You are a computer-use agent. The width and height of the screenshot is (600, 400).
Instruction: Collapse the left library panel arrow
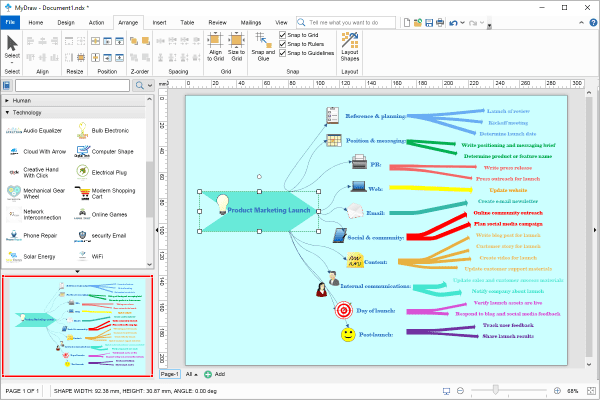157,230
